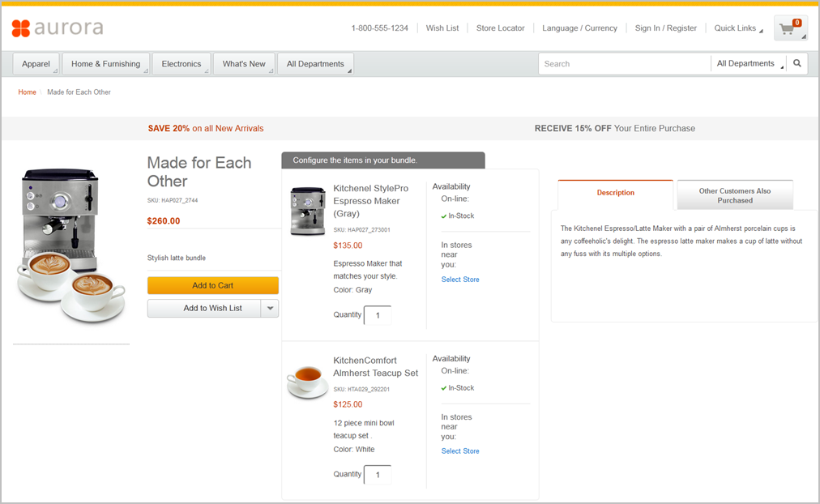
Task: Click the Add to Cart button
Action: click(x=213, y=285)
